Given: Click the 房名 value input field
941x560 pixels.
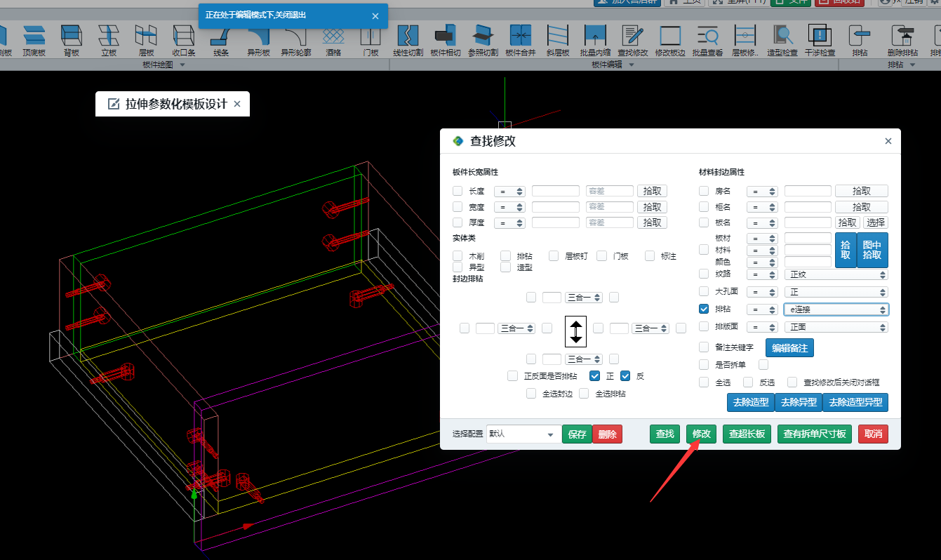Looking at the screenshot, I should click(x=807, y=191).
